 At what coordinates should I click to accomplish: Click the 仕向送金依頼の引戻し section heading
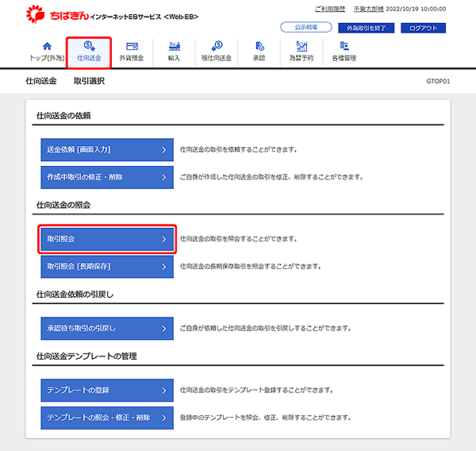pos(75,295)
